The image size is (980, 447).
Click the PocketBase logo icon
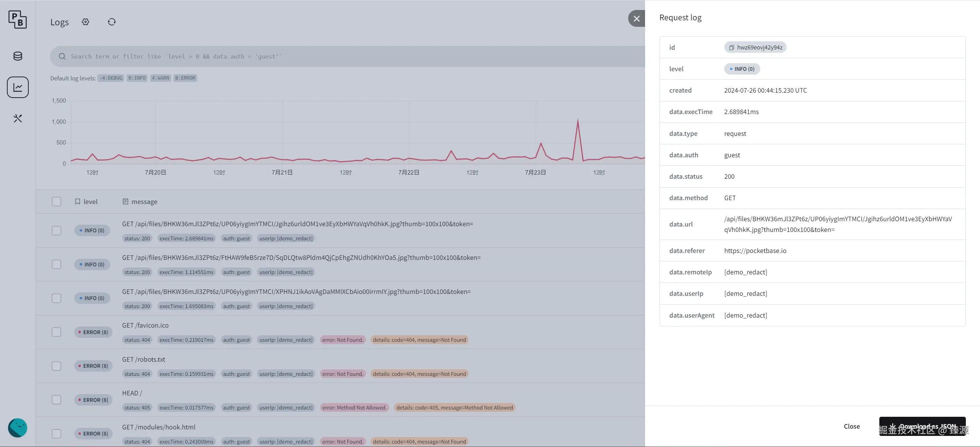click(x=18, y=19)
